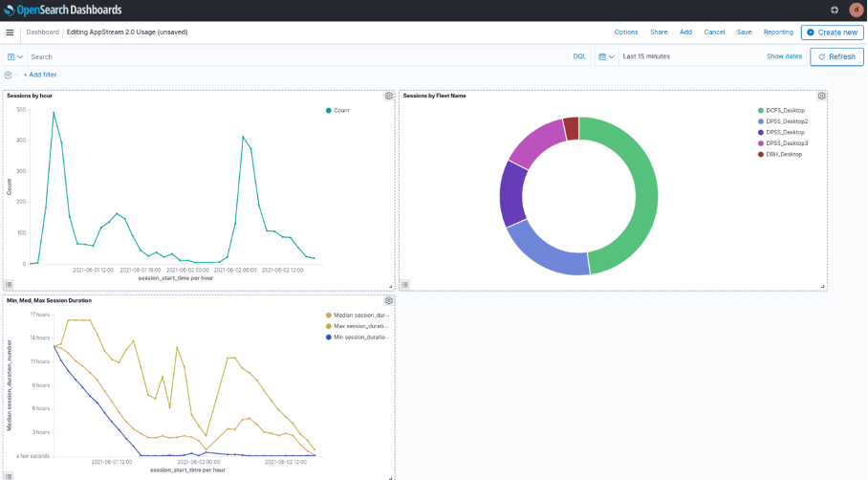This screenshot has width=868, height=480.
Task: Click the Refresh button
Action: coord(836,56)
